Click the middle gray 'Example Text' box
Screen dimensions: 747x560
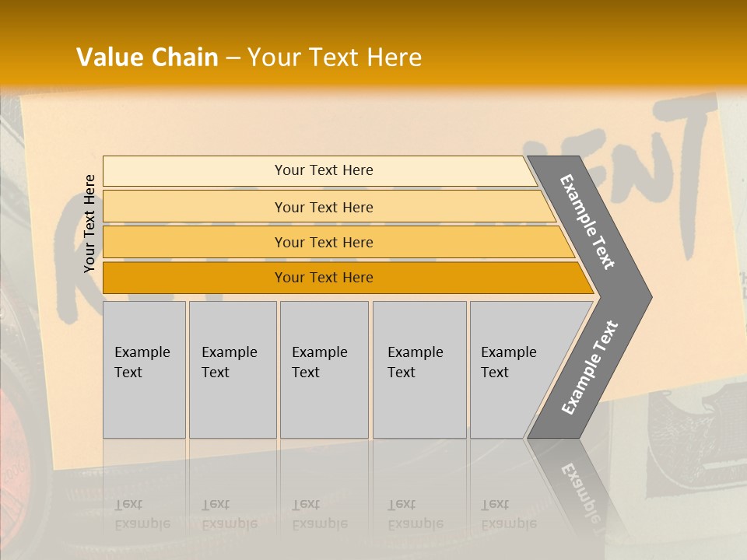[324, 369]
